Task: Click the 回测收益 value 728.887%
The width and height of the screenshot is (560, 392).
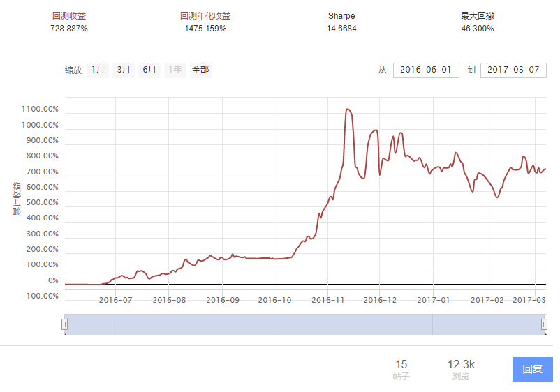Action: 69,29
